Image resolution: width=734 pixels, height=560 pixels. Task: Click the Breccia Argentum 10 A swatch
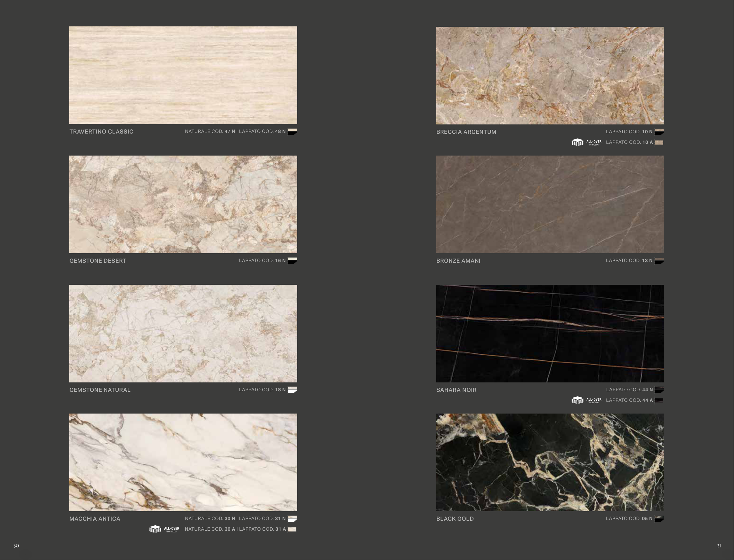point(659,142)
